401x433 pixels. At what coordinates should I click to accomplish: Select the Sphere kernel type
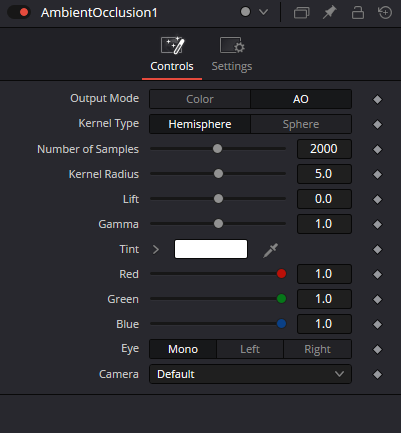pyautogui.click(x=301, y=124)
